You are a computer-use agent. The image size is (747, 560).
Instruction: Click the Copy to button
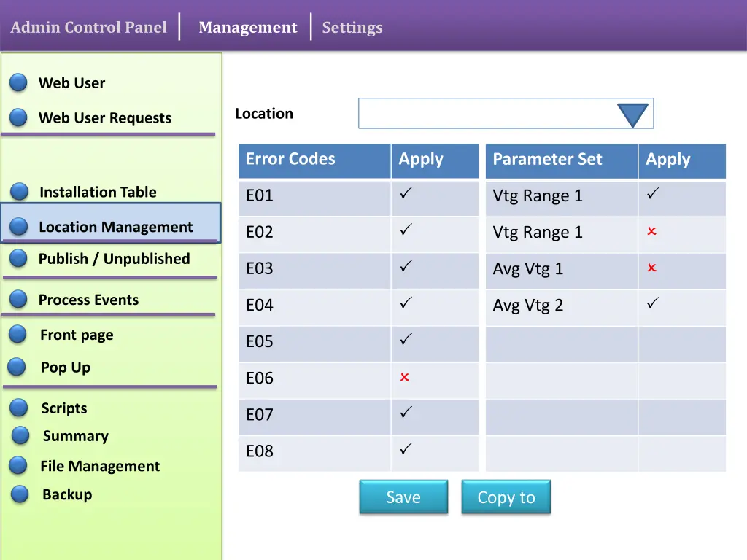506,497
